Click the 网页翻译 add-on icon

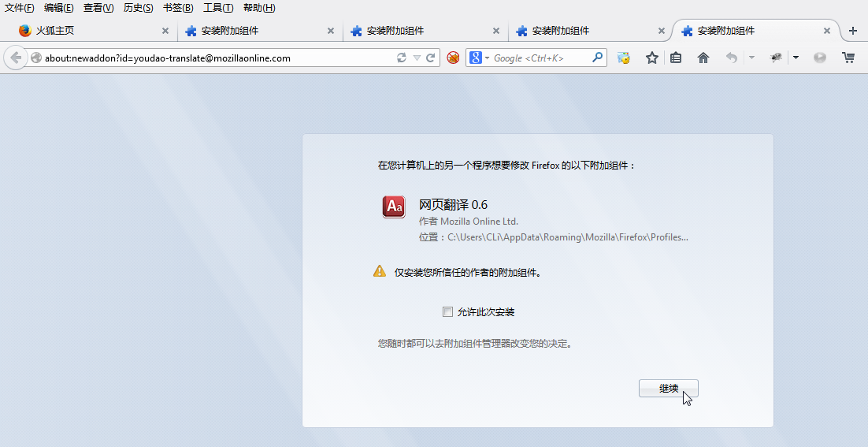(394, 207)
